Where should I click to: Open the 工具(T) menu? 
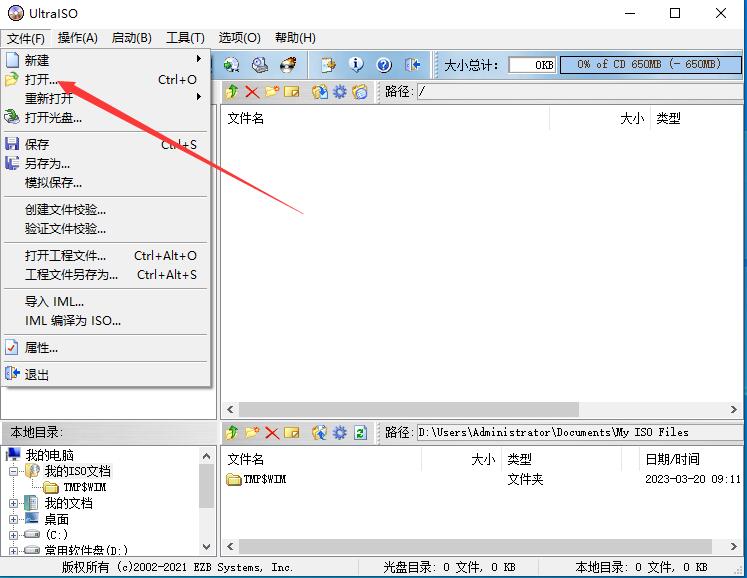point(185,38)
